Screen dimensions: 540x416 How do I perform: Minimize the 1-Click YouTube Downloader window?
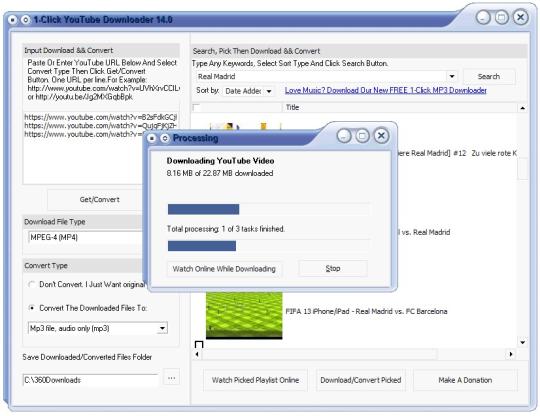483,17
